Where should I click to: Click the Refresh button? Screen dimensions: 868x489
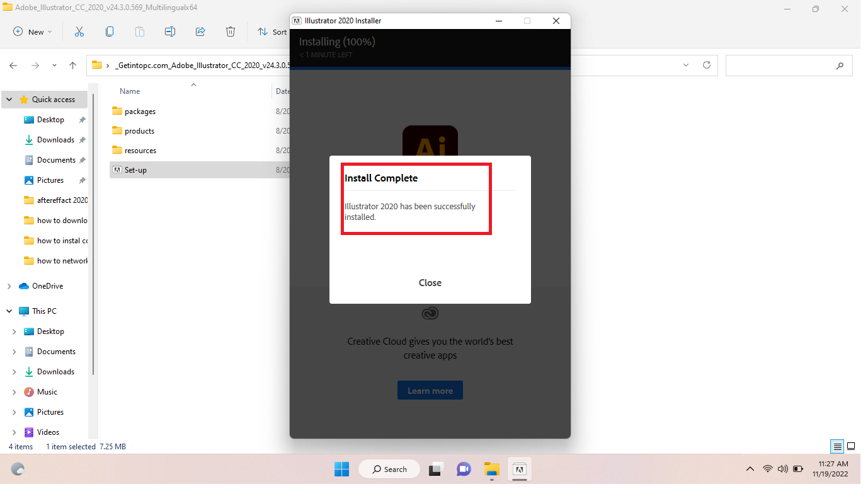click(x=707, y=65)
